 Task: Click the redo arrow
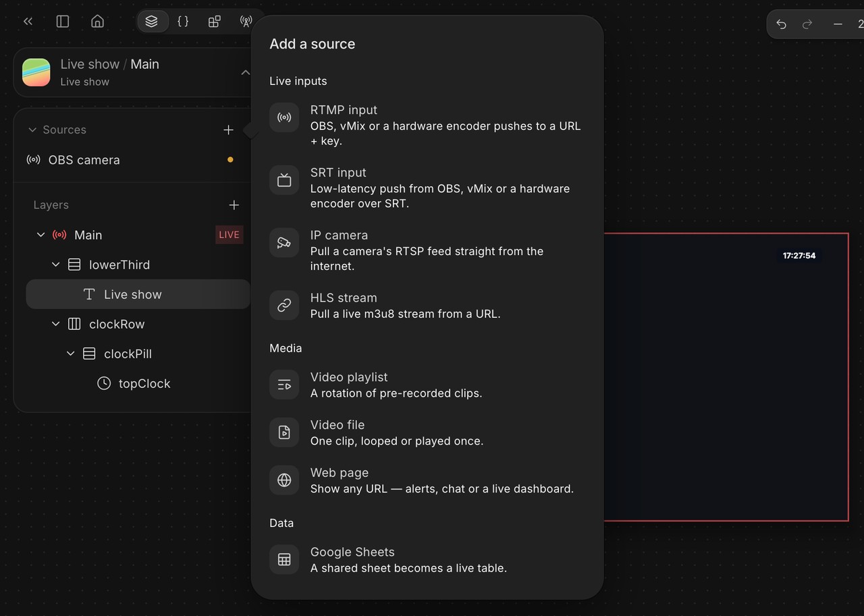pyautogui.click(x=807, y=24)
